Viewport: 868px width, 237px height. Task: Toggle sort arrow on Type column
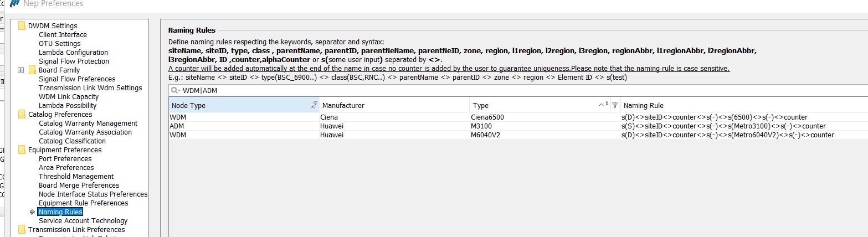click(x=603, y=105)
